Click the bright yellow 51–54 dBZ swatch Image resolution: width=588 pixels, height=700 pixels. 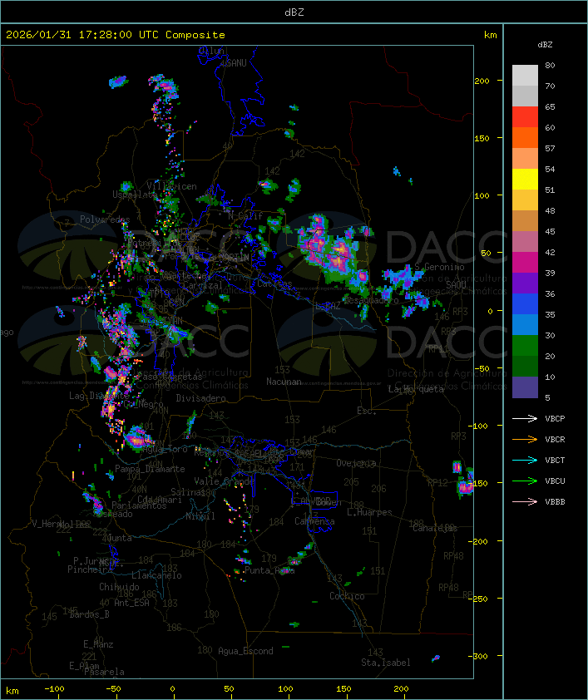coord(525,180)
